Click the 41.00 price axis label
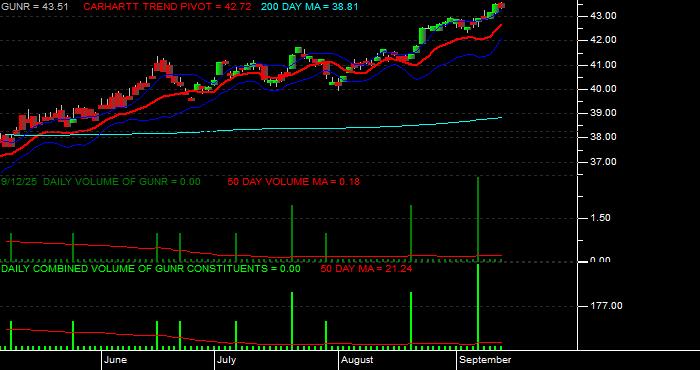This screenshot has width=700, height=370. 604,65
